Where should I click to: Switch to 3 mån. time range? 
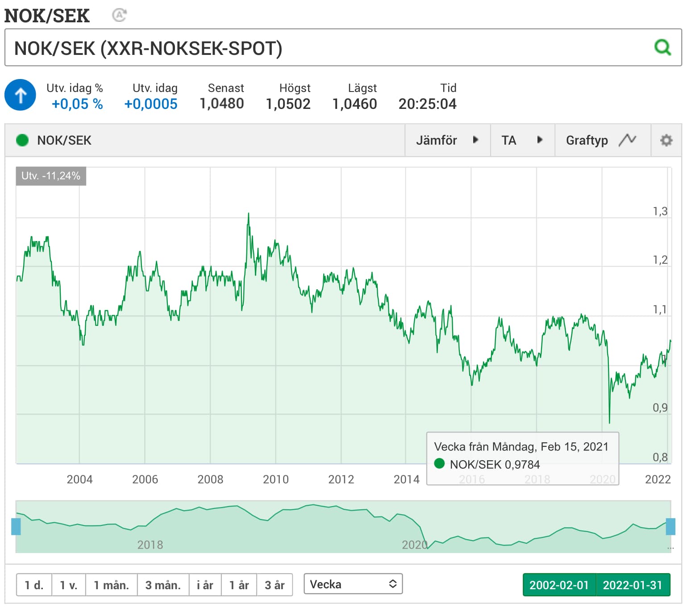coord(163,585)
